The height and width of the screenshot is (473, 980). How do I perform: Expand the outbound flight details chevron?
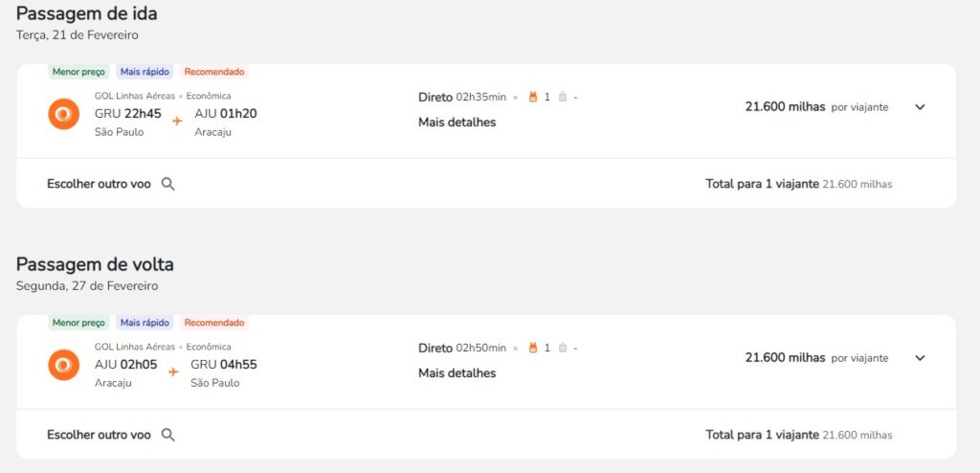[x=920, y=107]
